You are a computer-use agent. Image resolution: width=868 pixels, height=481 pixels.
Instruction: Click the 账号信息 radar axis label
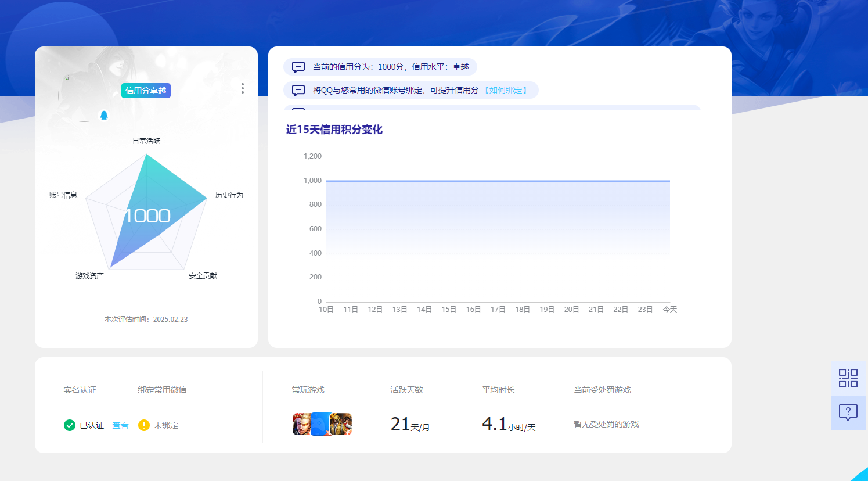(x=63, y=195)
